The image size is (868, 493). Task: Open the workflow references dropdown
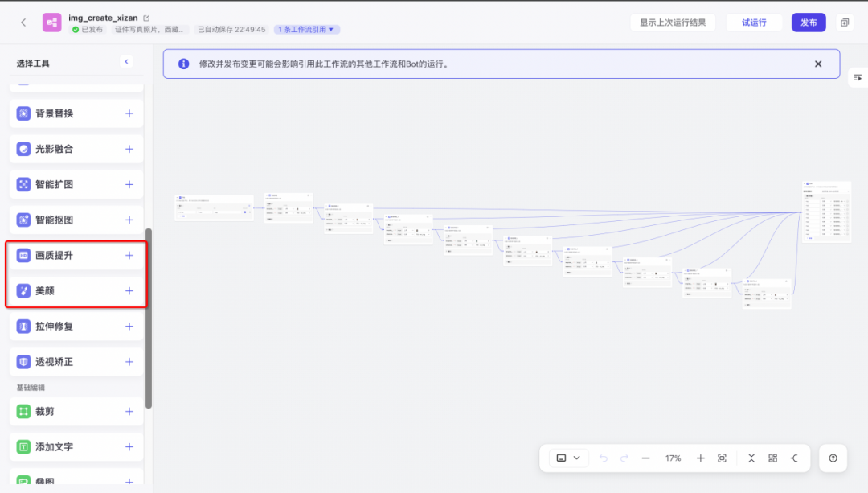point(307,30)
